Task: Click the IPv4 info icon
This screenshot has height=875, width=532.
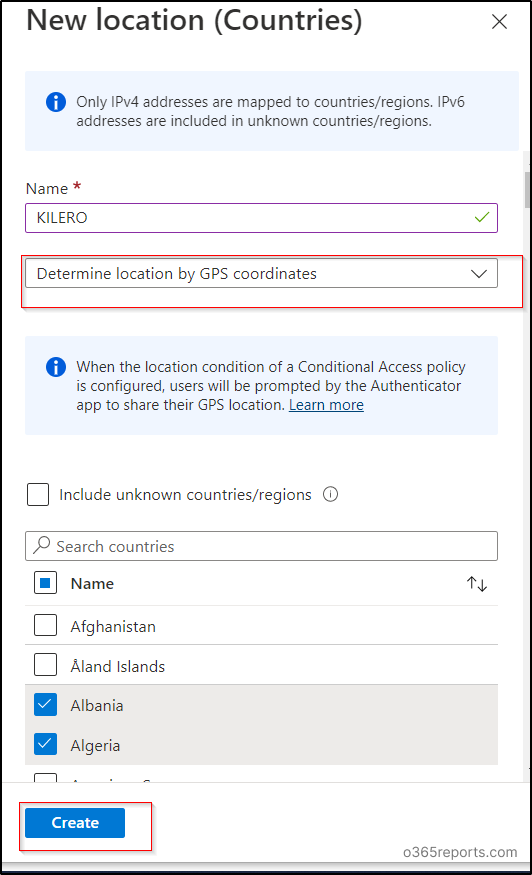Action: point(56,102)
